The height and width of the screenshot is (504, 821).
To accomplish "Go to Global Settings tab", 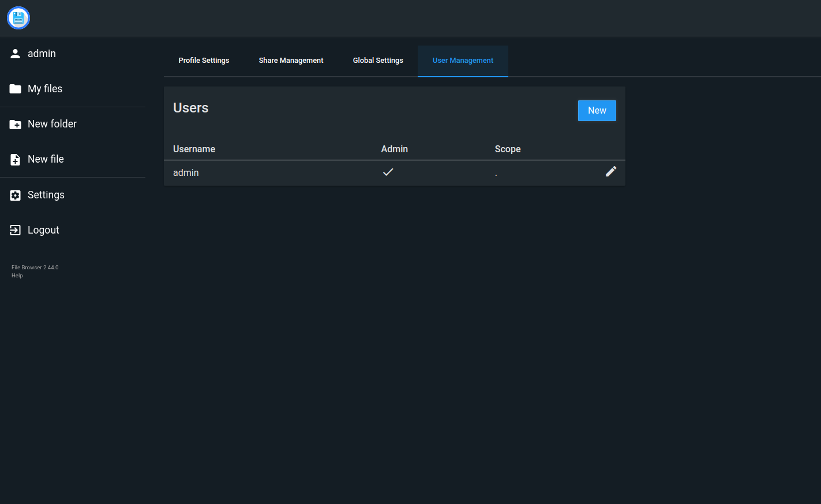I will click(378, 61).
